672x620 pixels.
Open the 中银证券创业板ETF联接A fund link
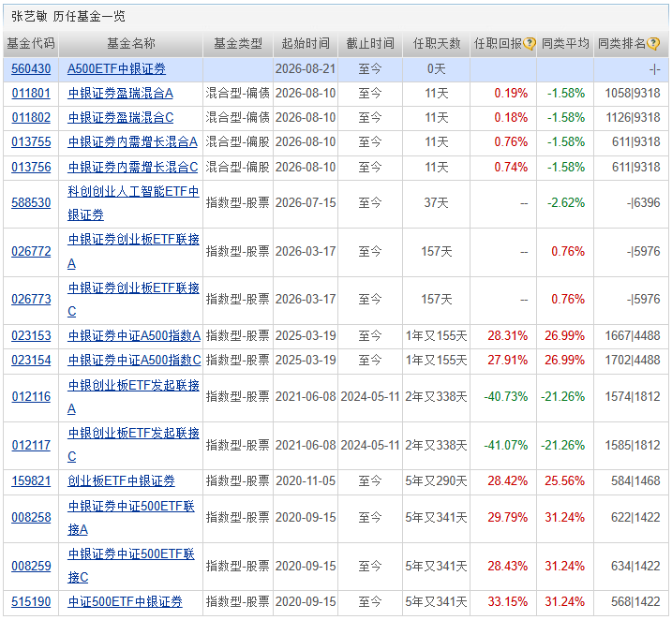click(133, 251)
